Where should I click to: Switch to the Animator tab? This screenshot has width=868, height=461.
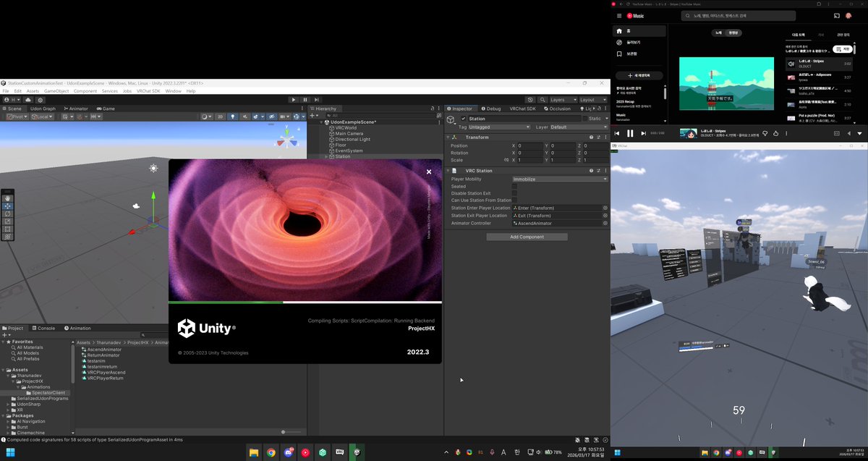click(76, 109)
